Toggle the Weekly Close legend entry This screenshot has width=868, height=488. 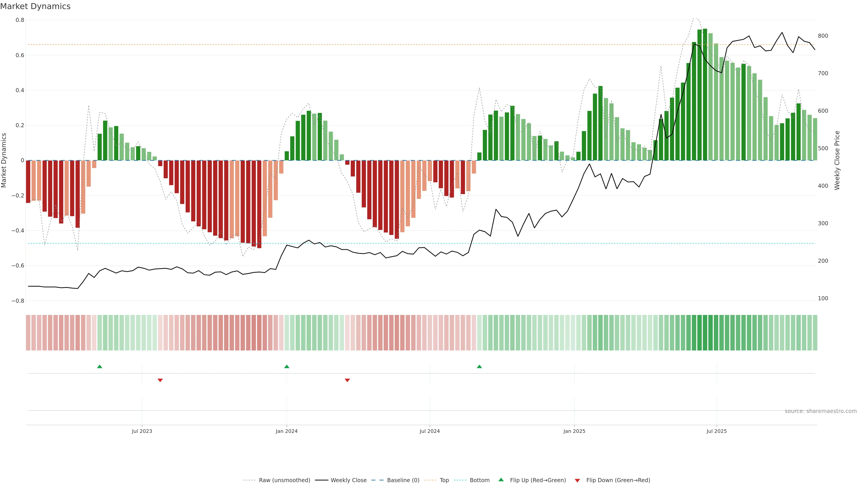(348, 480)
